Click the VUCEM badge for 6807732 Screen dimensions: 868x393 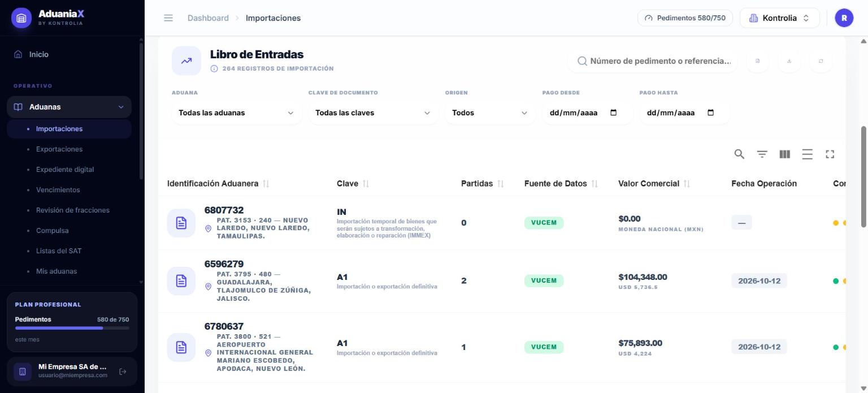coord(544,223)
